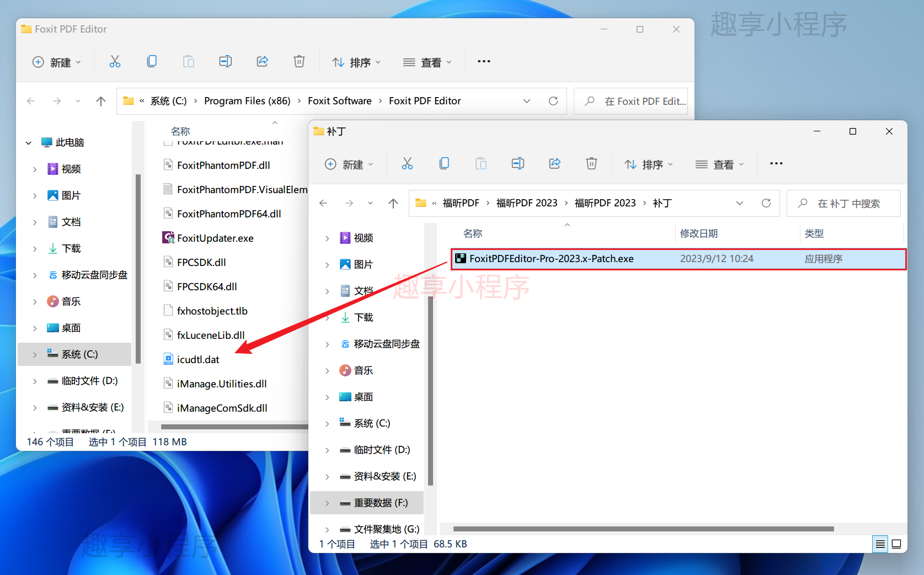Refresh the 补丁 folder view
Viewport: 924px width, 575px height.
766,203
